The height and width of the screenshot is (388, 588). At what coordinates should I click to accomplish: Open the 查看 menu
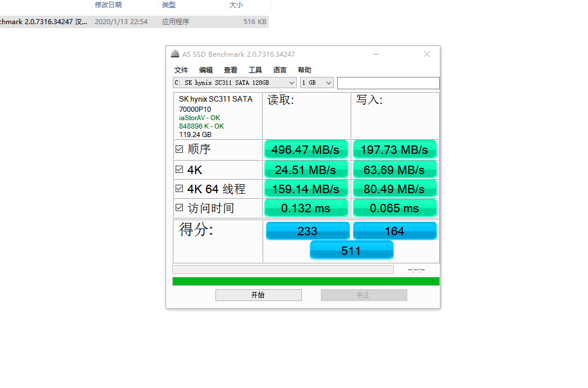point(231,70)
